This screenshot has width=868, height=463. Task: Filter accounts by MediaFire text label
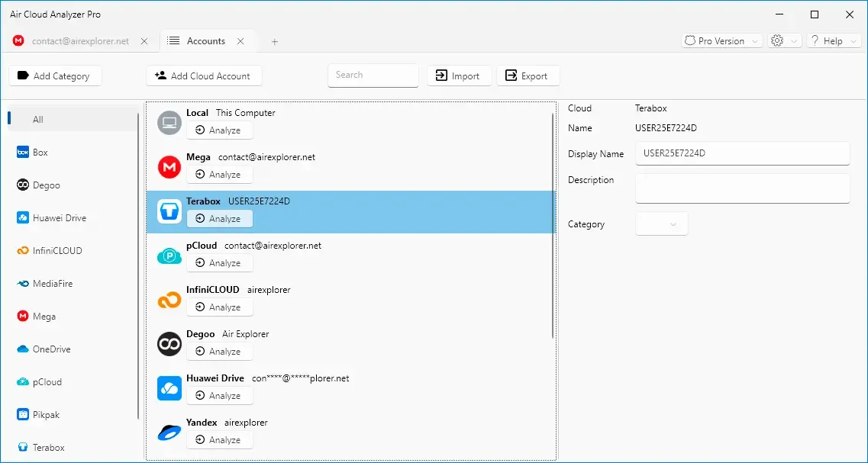[53, 284]
